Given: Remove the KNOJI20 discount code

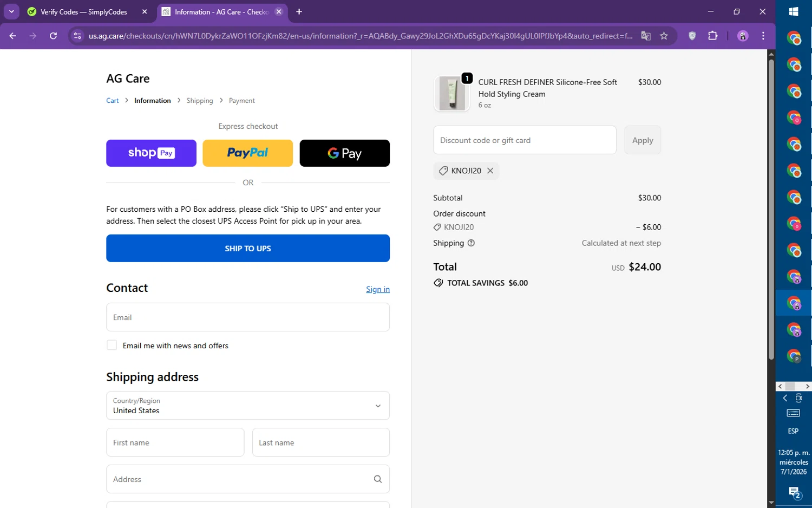Looking at the screenshot, I should (x=490, y=171).
